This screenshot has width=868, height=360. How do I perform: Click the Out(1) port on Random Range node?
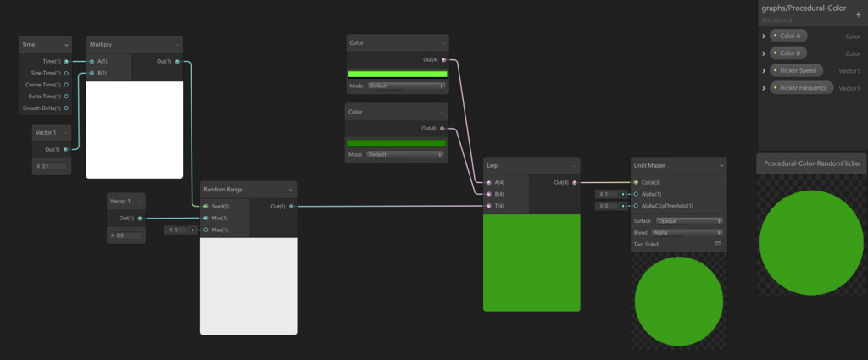(292, 207)
